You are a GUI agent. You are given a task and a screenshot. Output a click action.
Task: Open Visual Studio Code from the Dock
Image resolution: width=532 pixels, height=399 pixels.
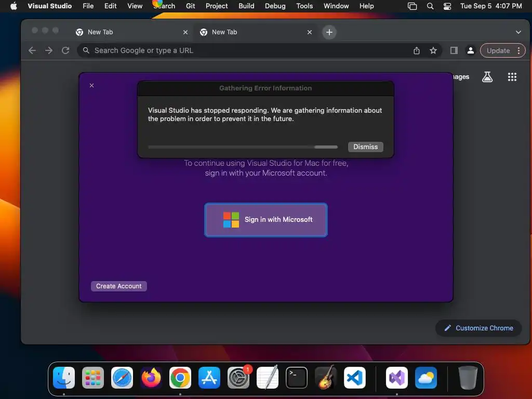355,378
